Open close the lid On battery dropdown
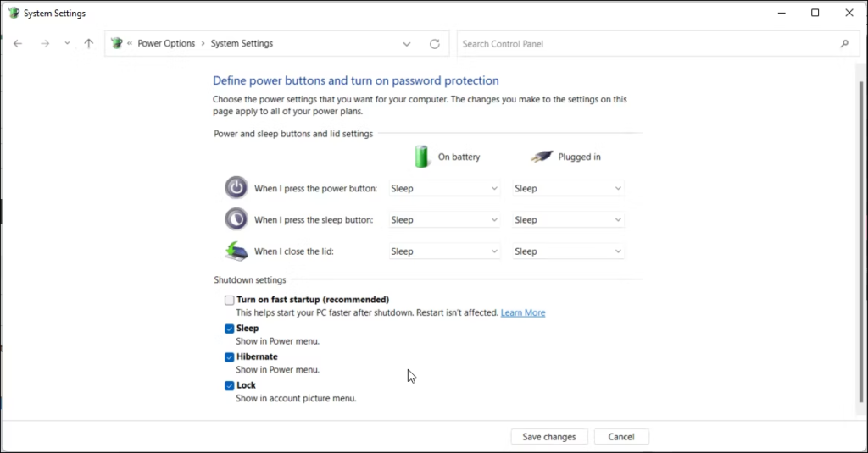Image resolution: width=868 pixels, height=453 pixels. click(x=444, y=251)
